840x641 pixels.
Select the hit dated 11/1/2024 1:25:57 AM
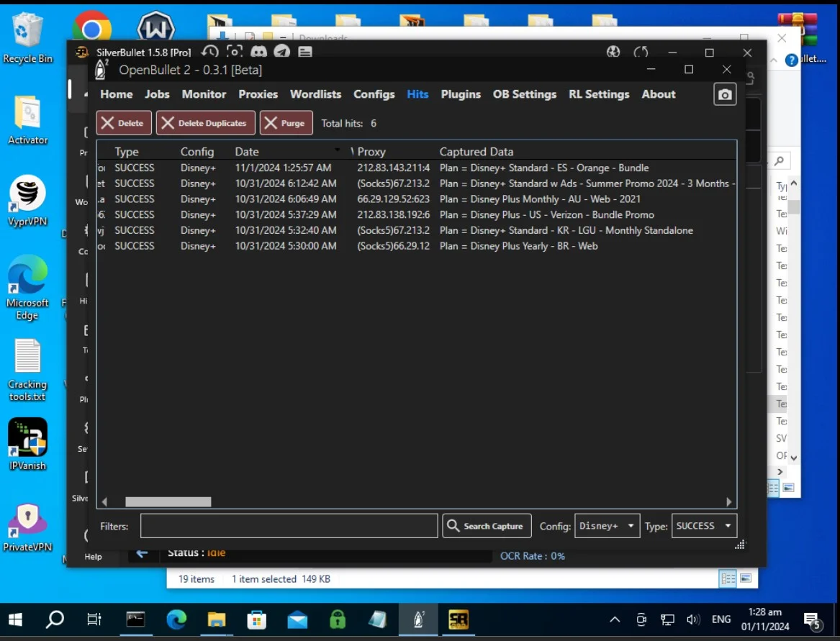(x=416, y=168)
